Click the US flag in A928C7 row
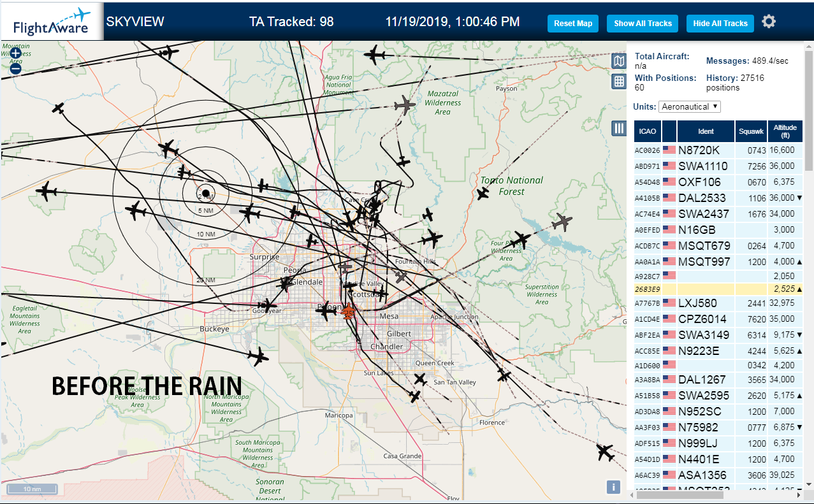Image resolution: width=814 pixels, height=504 pixels. click(669, 275)
